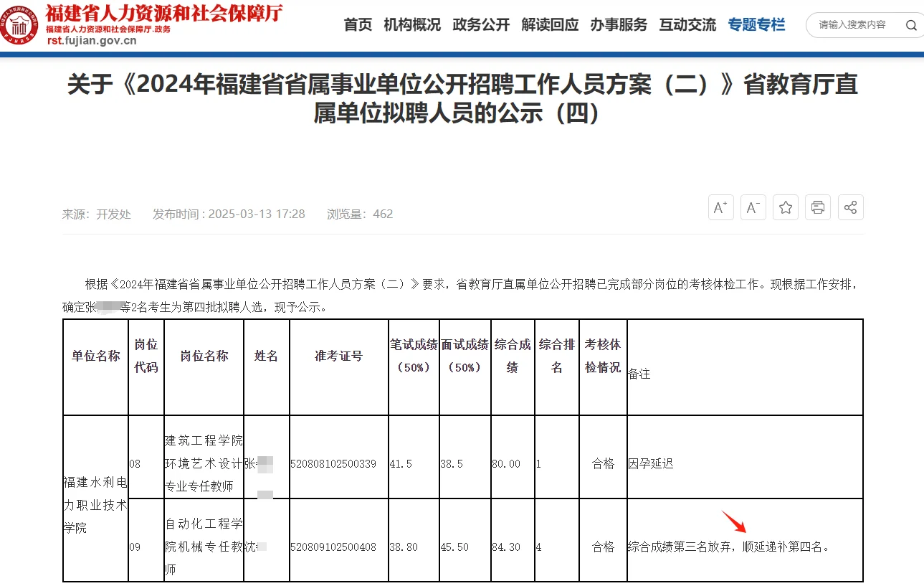Open rst.fujian.gov.cn via the header logo link

click(x=90, y=40)
